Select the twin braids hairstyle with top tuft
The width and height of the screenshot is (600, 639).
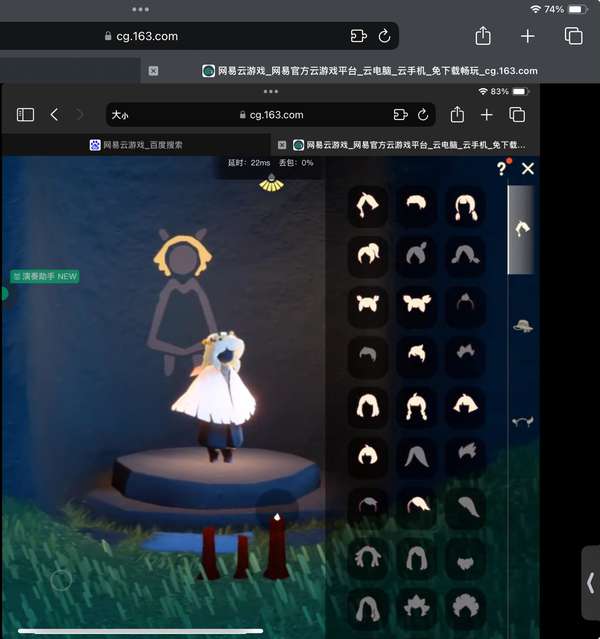pyautogui.click(x=416, y=406)
